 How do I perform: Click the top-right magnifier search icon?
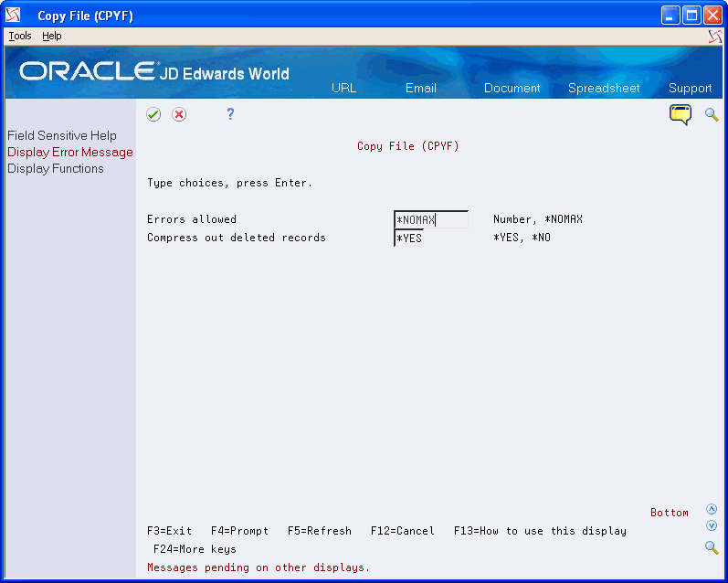pyautogui.click(x=712, y=114)
